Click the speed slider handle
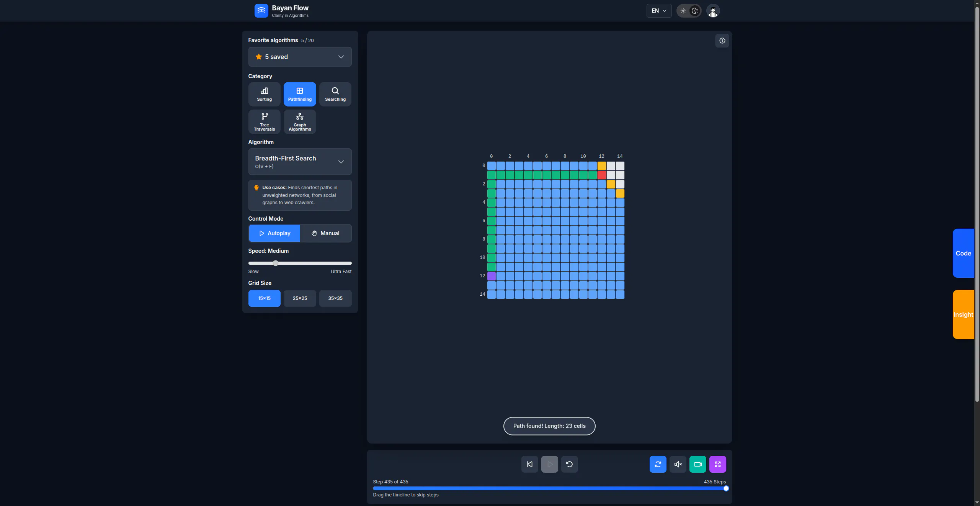980x506 pixels. click(x=275, y=263)
